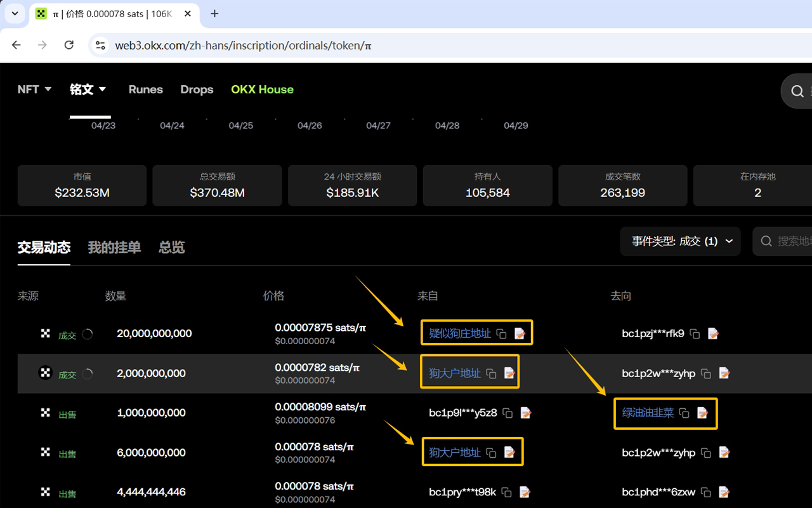The height and width of the screenshot is (508, 812).
Task: Click the search magnifier icon at top right
Action: coord(797,91)
